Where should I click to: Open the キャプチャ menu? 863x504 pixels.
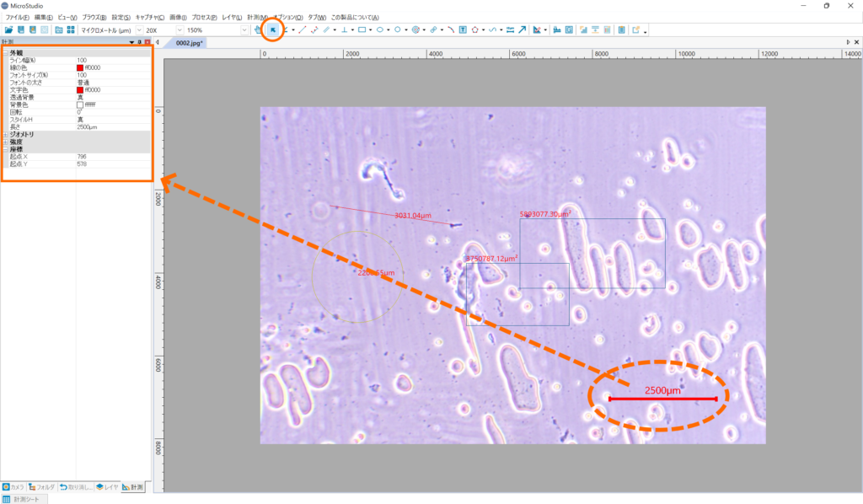(151, 17)
